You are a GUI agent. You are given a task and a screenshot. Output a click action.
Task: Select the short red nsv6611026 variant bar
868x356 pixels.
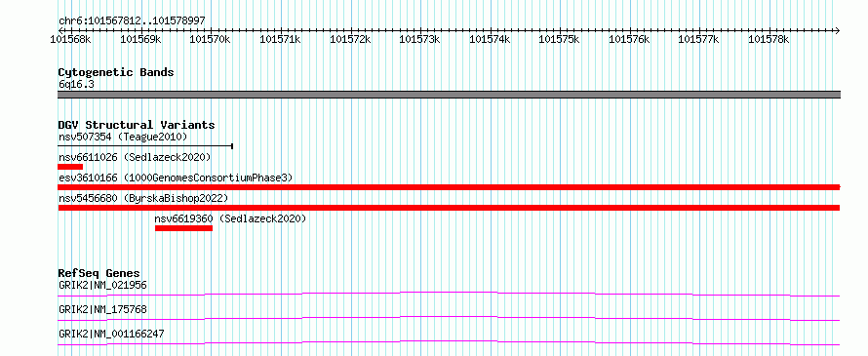coord(70,167)
